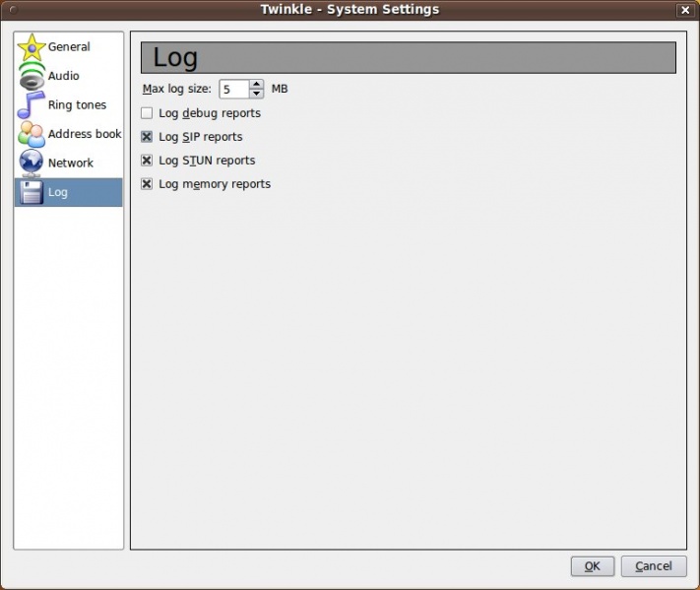Uncheck Log STUN reports
Image resolution: width=700 pixels, height=590 pixels.
tap(147, 161)
